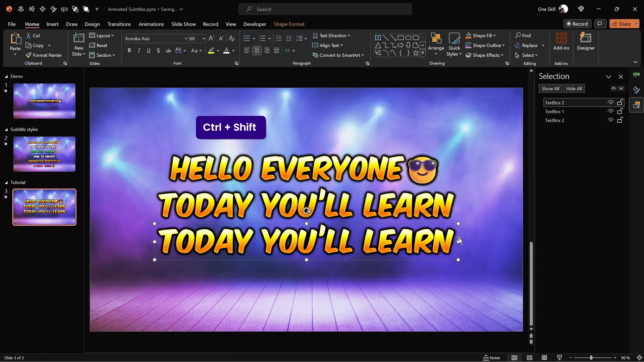Center align the text

257,50
